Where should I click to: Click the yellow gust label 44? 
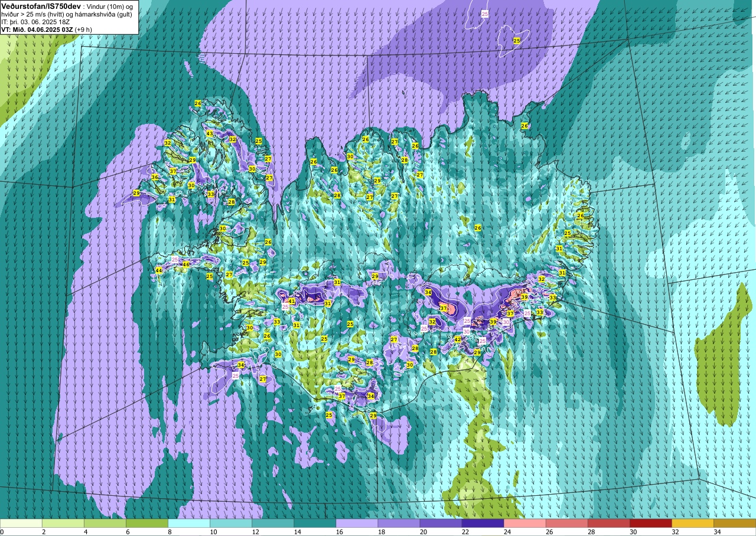click(x=158, y=270)
